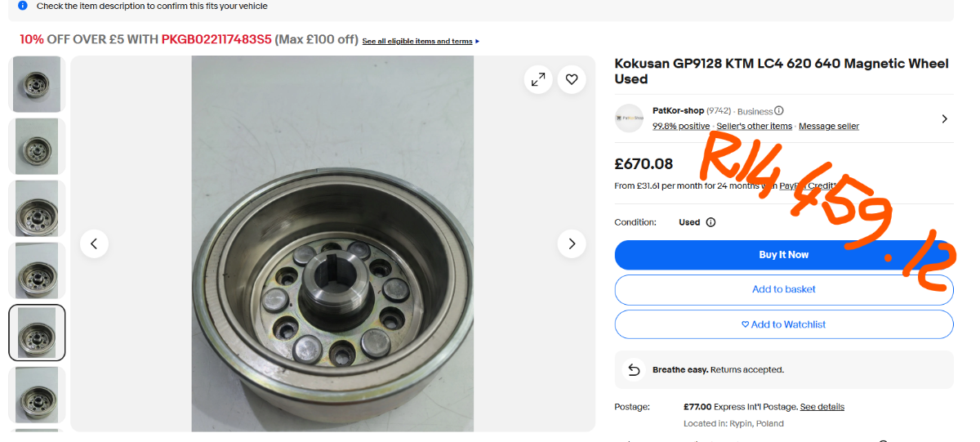This screenshot has height=442, width=980.
Task: Expand the product image to fullscreen
Action: point(538,79)
